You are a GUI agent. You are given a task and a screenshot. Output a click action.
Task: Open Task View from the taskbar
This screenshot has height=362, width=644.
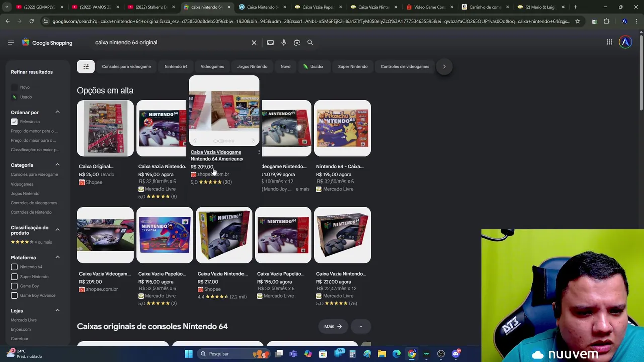(279, 354)
